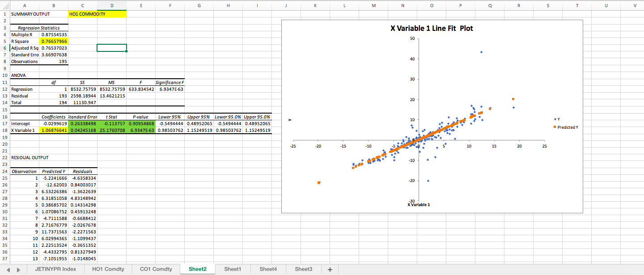Switch to the HO1 Comdty tab
The image size is (644, 275).
pyautogui.click(x=108, y=269)
